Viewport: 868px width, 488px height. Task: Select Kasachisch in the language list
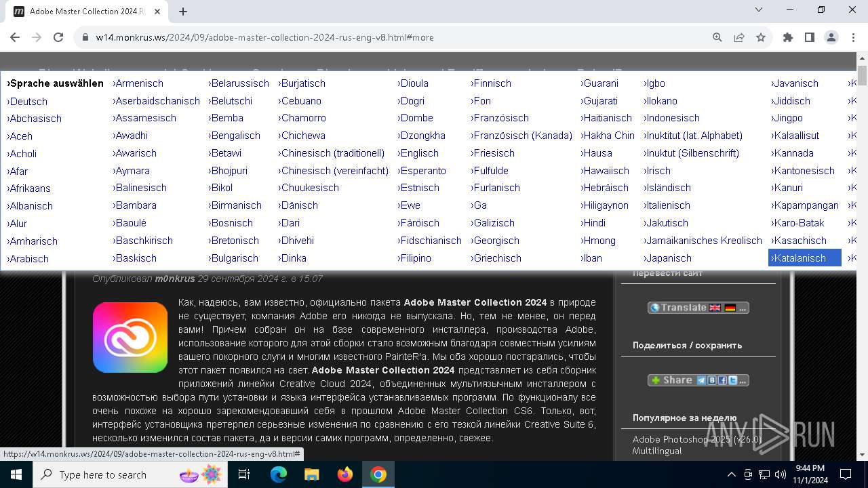click(799, 241)
